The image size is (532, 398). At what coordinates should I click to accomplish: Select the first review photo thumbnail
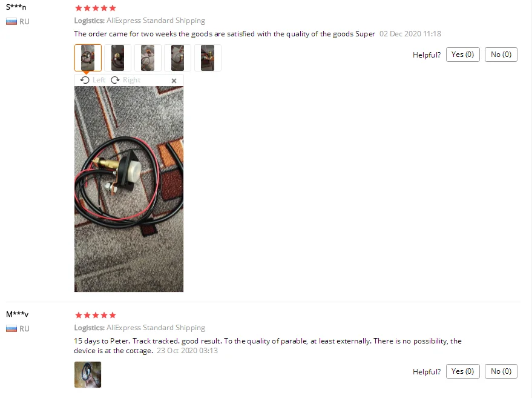coord(88,58)
